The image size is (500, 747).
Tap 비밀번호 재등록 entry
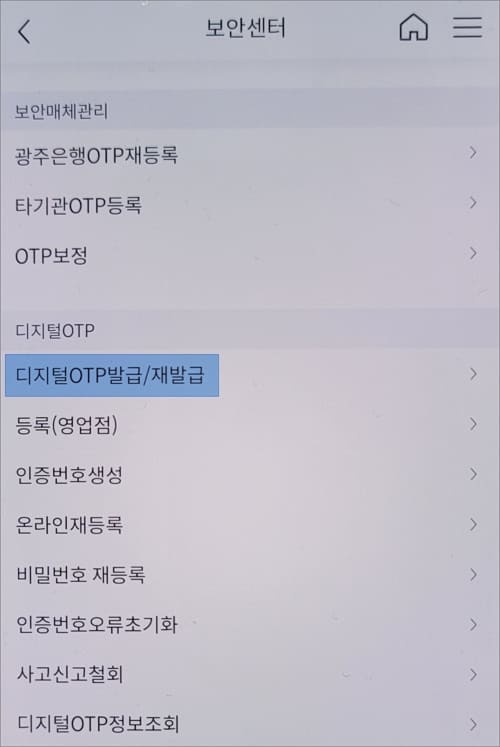pyautogui.click(x=250, y=575)
